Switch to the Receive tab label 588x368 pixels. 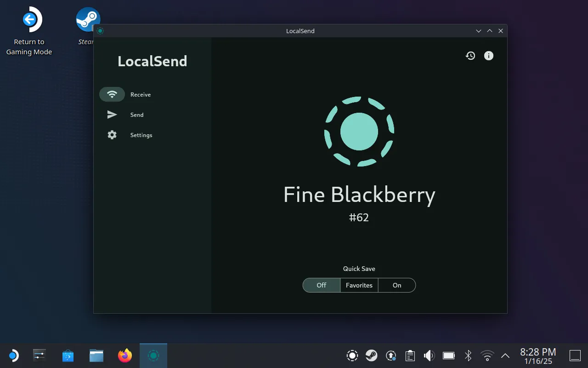coord(141,94)
